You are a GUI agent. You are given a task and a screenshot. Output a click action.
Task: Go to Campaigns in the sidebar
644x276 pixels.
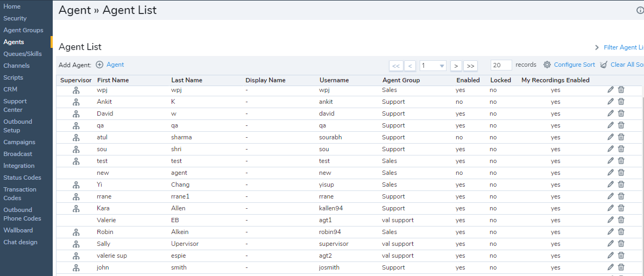pyautogui.click(x=19, y=142)
